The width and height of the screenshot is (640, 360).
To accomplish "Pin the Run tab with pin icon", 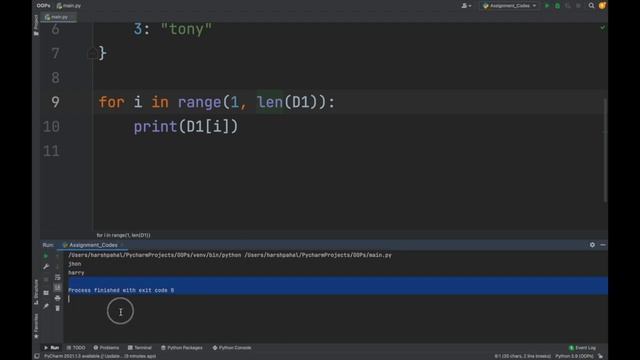I will pos(46,306).
